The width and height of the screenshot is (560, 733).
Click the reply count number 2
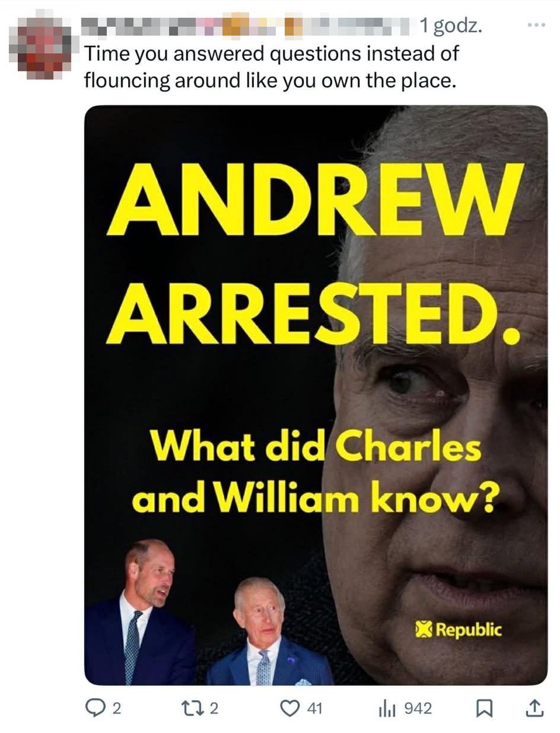pos(117,708)
